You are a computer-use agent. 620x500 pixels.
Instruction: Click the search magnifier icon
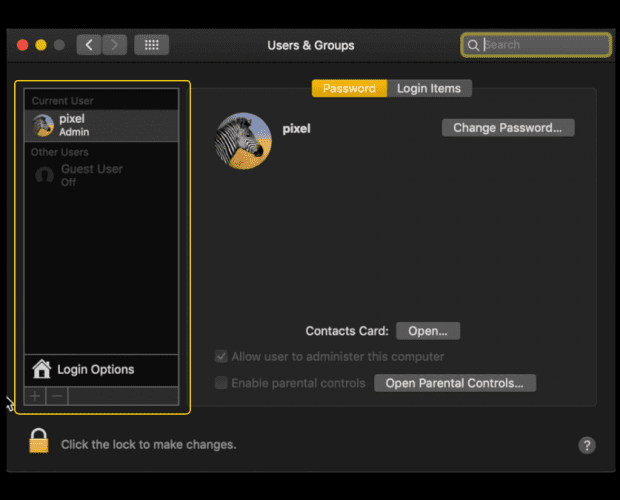pos(473,45)
